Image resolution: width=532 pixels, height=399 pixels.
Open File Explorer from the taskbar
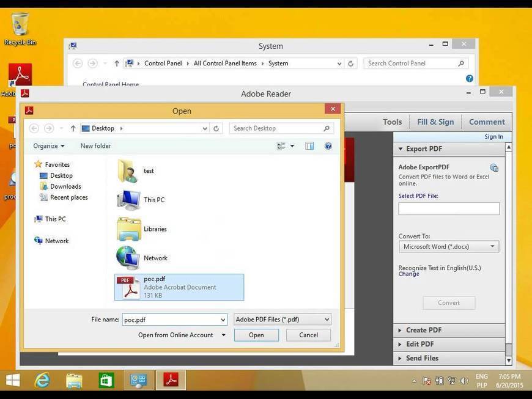click(74, 380)
